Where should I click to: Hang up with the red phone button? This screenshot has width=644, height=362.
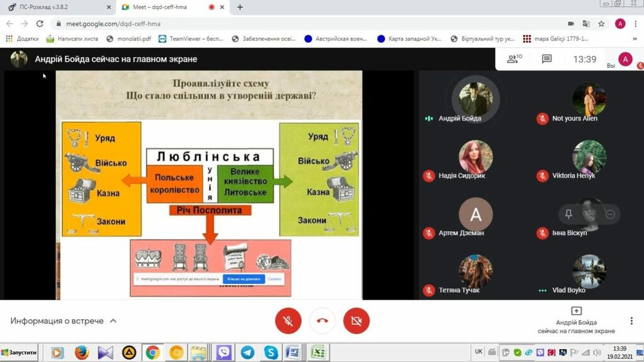pyautogui.click(x=322, y=321)
